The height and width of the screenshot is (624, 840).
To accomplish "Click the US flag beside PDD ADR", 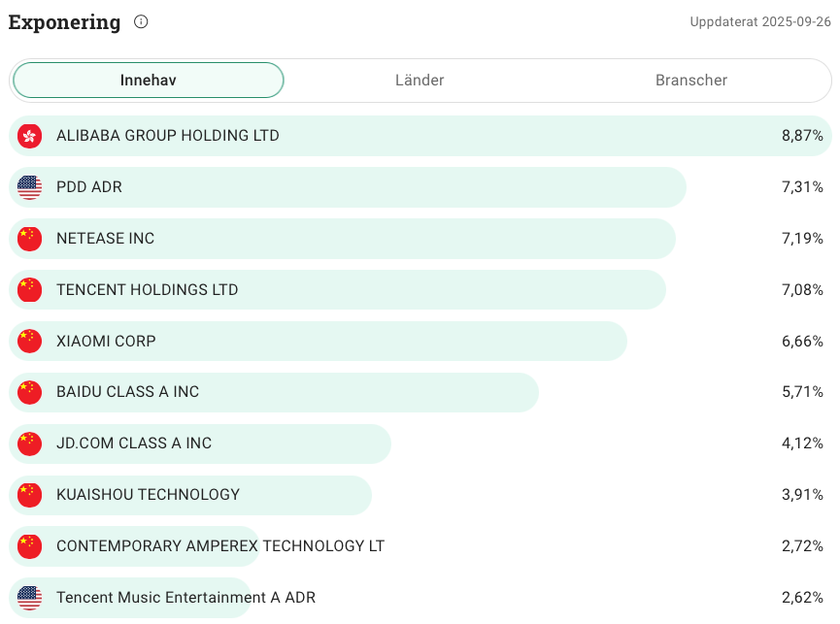I will [x=29, y=187].
